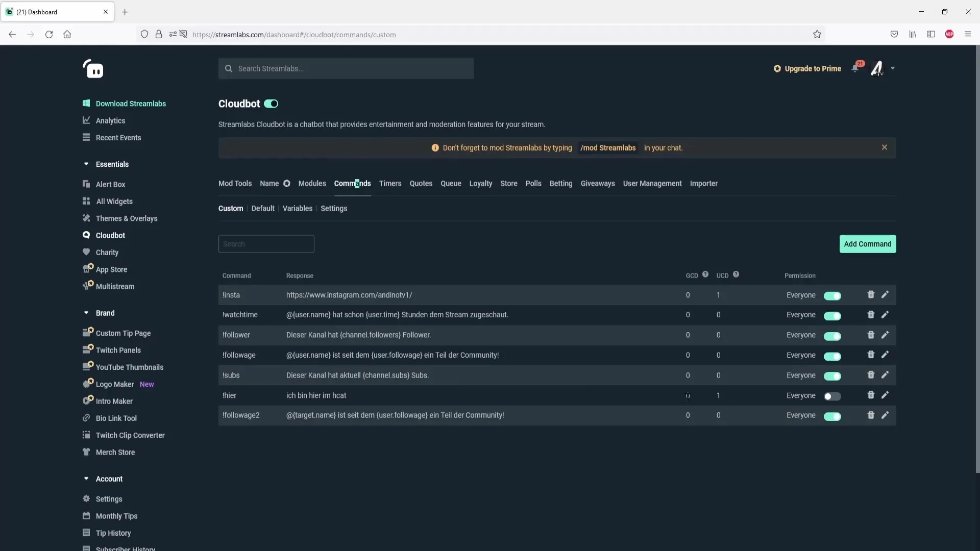Delete the !watchtime command
Viewport: 980px width, 551px height.
pos(871,315)
